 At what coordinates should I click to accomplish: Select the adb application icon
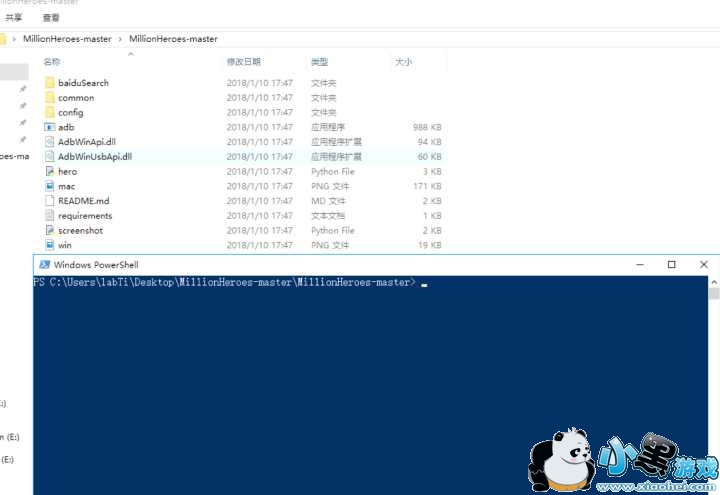pos(50,127)
